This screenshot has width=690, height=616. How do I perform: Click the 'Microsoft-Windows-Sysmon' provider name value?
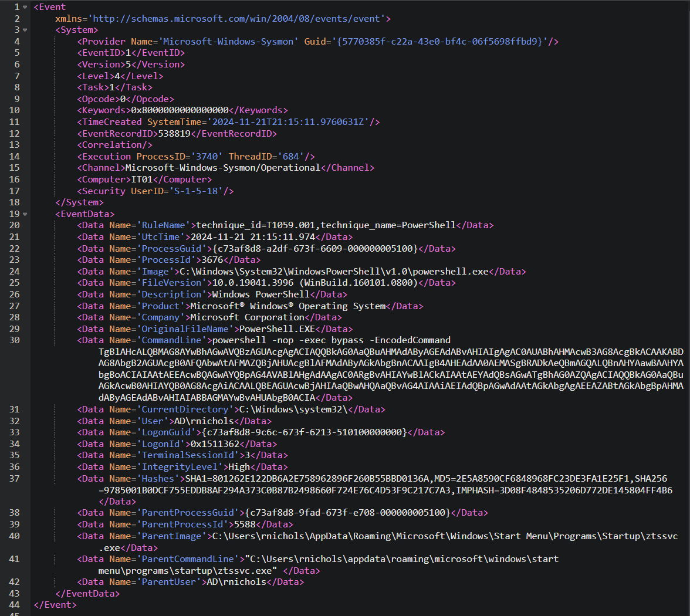228,41
